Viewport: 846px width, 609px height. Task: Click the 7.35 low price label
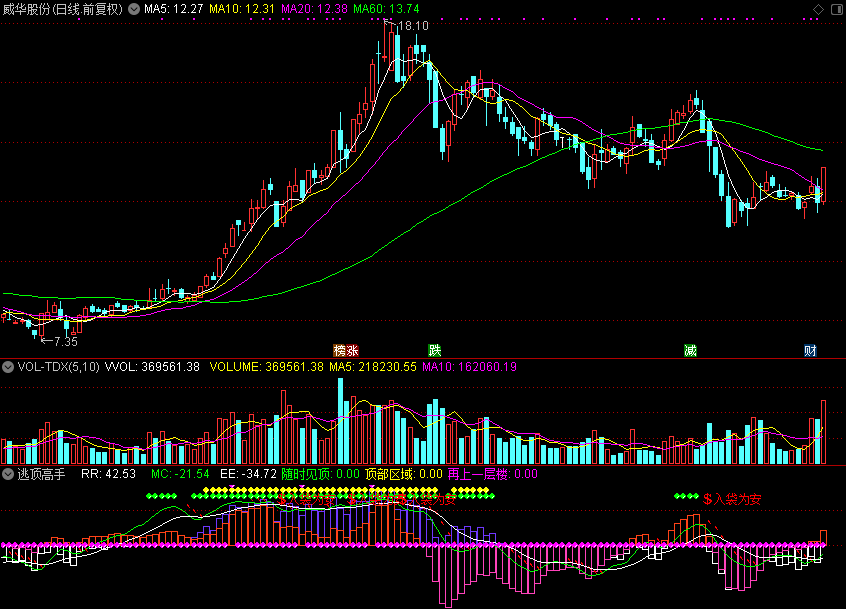(66, 341)
